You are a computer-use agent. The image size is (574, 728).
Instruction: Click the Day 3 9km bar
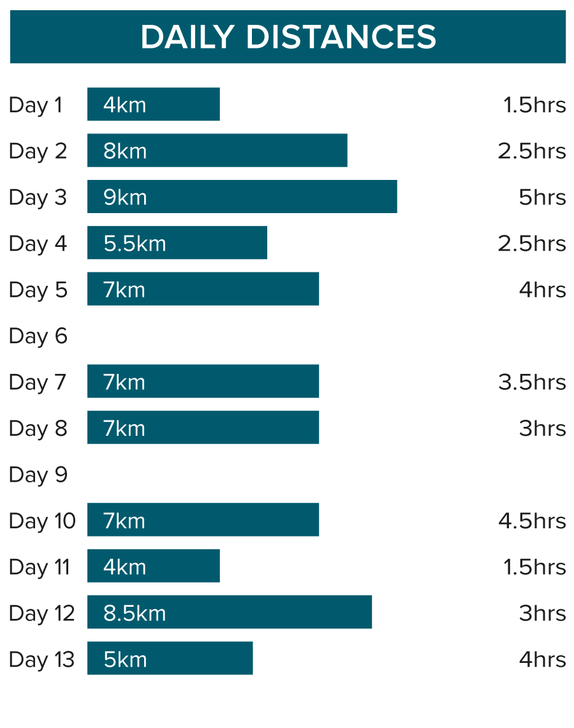point(242,197)
